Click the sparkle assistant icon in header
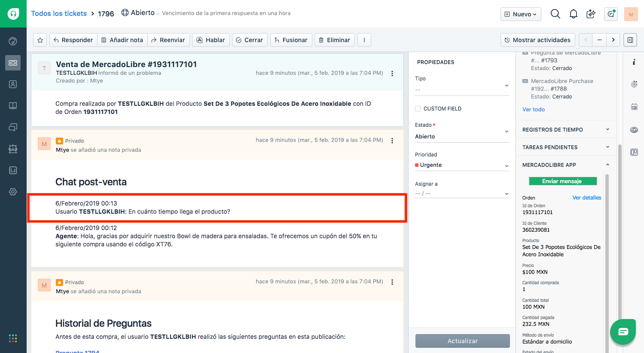Screen dimensions: 644x353 click(x=591, y=14)
